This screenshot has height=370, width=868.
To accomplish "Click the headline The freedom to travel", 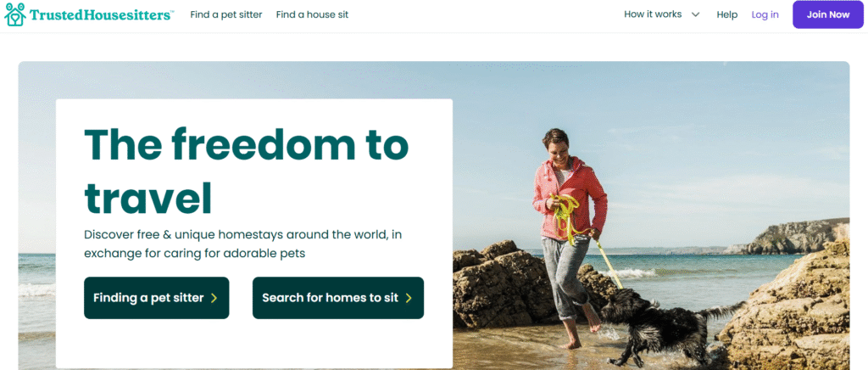I will [x=247, y=170].
